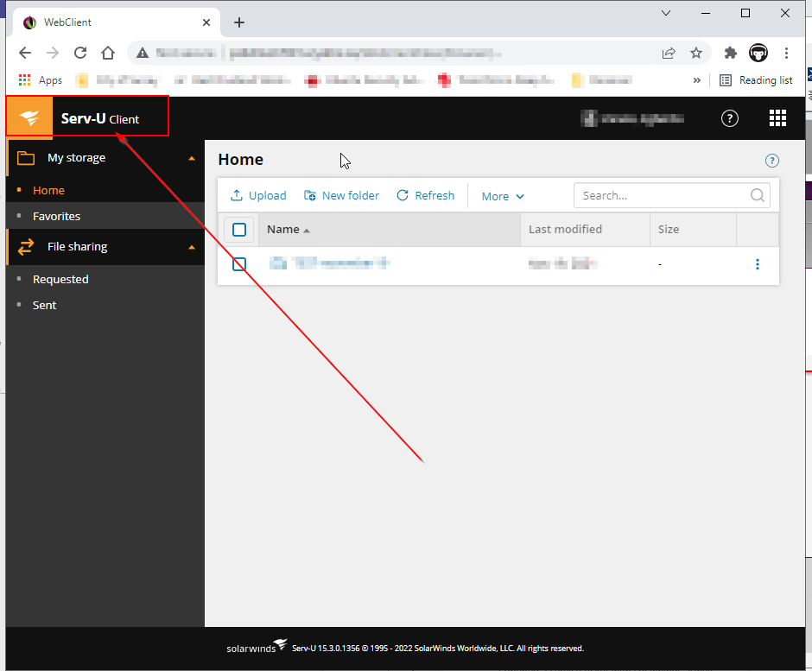The height and width of the screenshot is (671, 812).
Task: Click the Serv-U orange logo icon
Action: click(x=29, y=118)
